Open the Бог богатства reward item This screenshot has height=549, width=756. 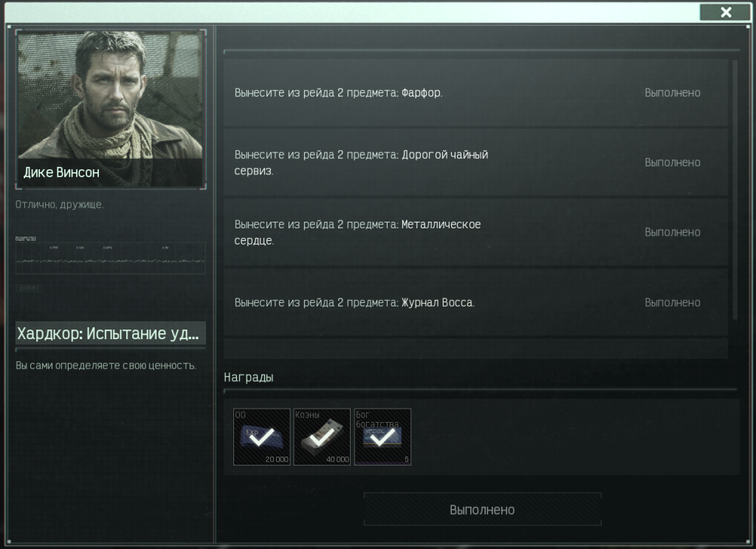(x=382, y=437)
